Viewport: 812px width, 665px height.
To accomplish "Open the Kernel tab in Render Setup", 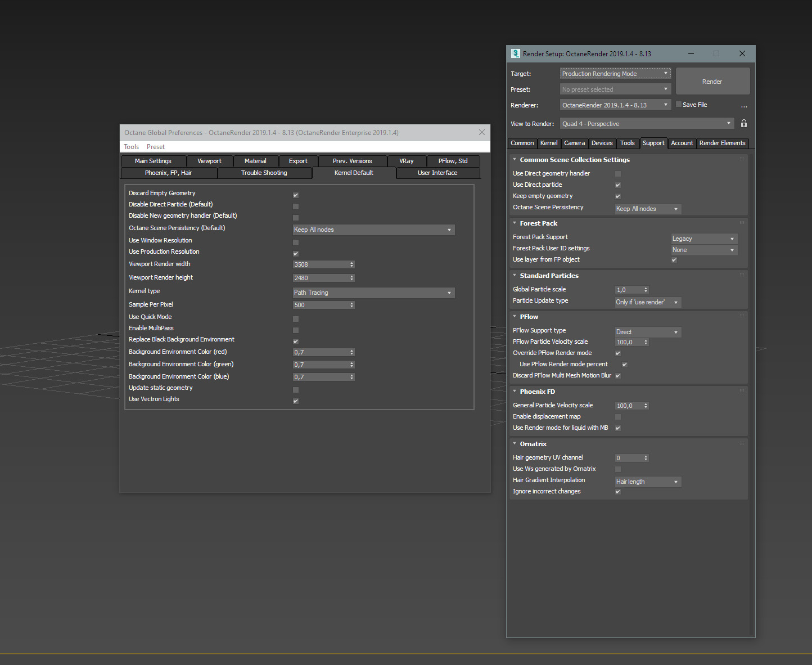I will coord(549,143).
